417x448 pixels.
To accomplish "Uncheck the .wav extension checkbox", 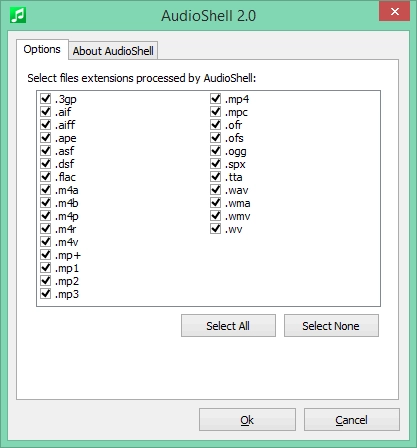I will click(216, 190).
